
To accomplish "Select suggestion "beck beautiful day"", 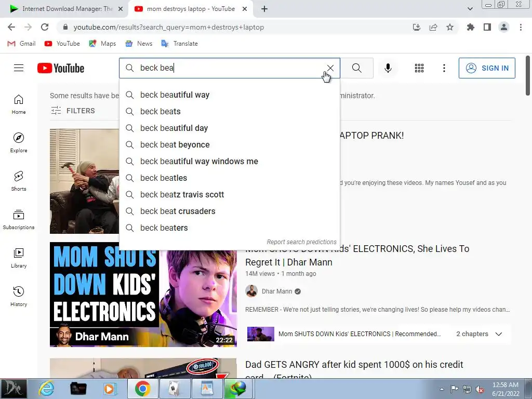I will pos(229,128).
